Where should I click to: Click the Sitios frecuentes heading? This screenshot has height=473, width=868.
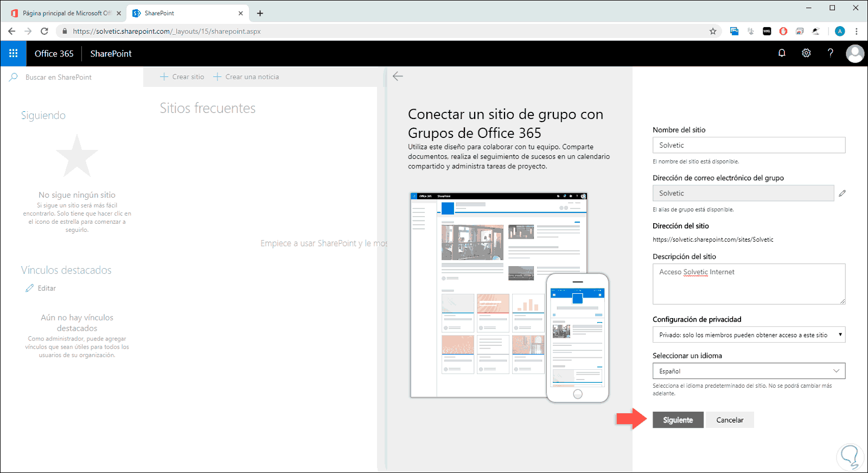pyautogui.click(x=207, y=108)
